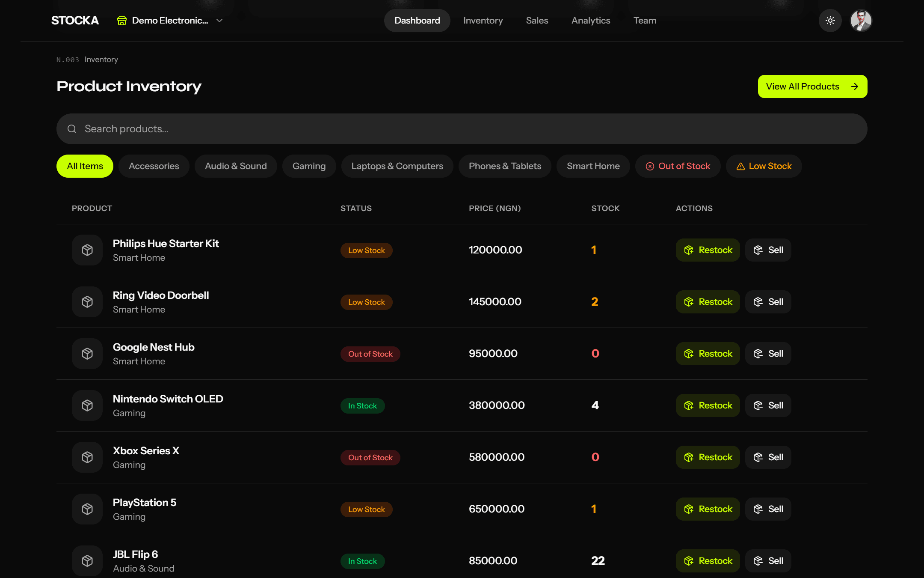924x578 pixels.
Task: Open the user profile avatar
Action: pos(861,21)
